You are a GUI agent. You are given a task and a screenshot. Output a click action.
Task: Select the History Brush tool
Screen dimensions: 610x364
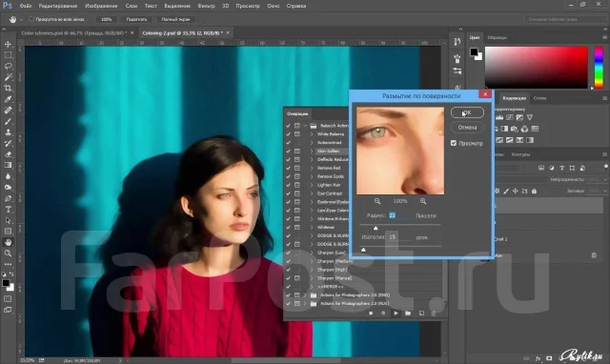[8, 144]
